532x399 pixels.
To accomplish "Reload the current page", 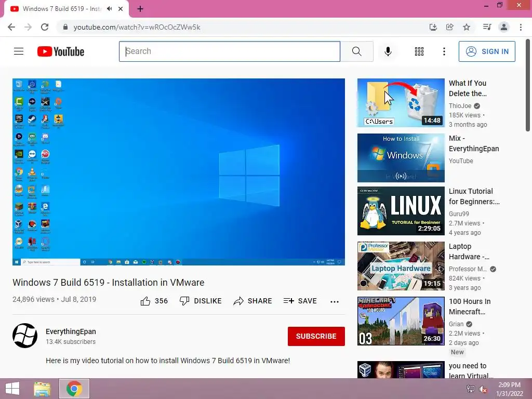I will pyautogui.click(x=45, y=27).
